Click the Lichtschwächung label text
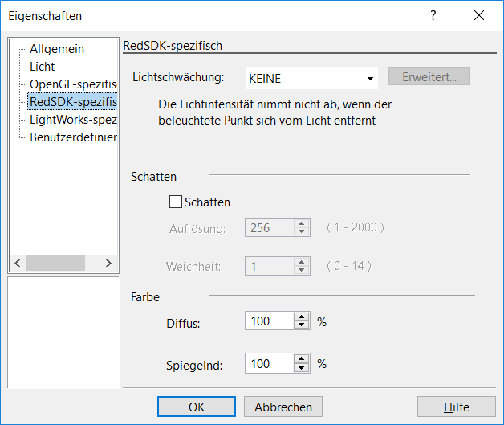 point(178,77)
